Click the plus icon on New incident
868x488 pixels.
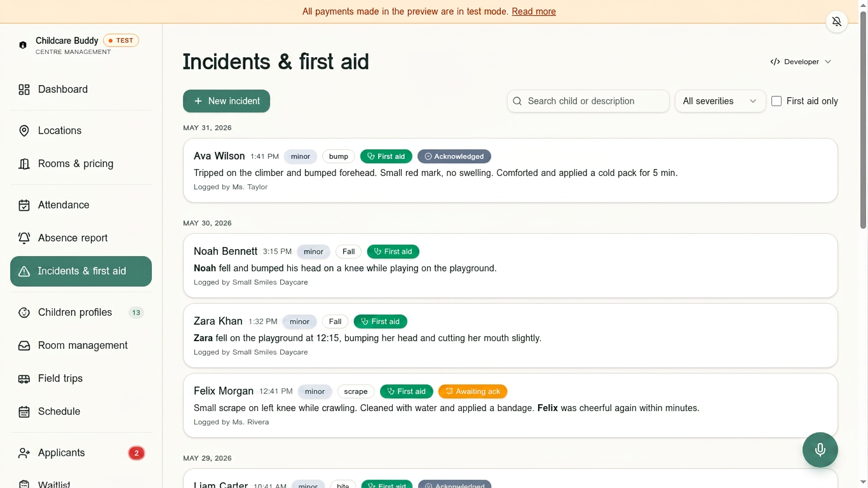point(198,101)
